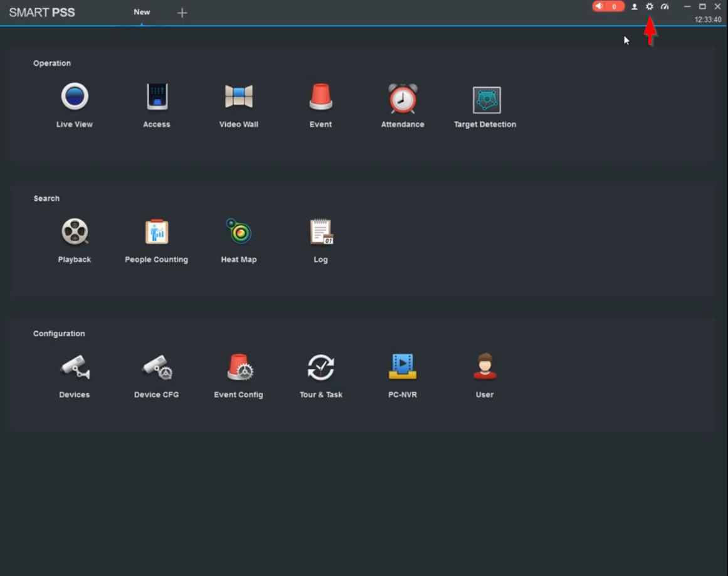Open system settings gear icon
Viewport: 728px width, 576px height.
point(650,6)
